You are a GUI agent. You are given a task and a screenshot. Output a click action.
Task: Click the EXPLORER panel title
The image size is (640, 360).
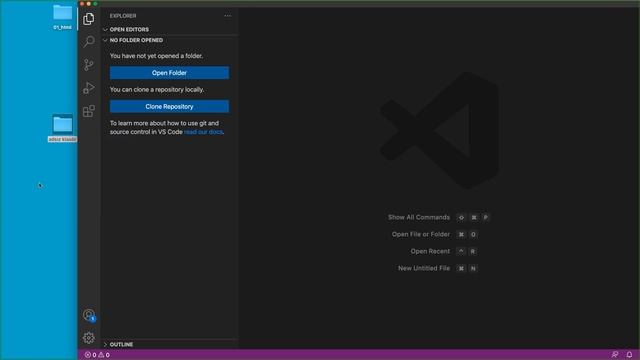[123, 16]
